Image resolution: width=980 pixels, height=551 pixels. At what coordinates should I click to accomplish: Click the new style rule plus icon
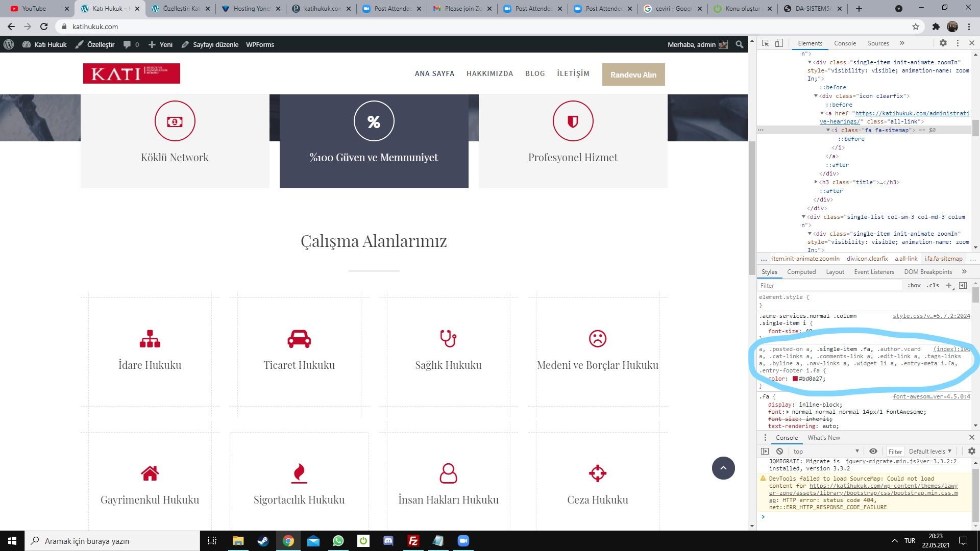(x=949, y=286)
